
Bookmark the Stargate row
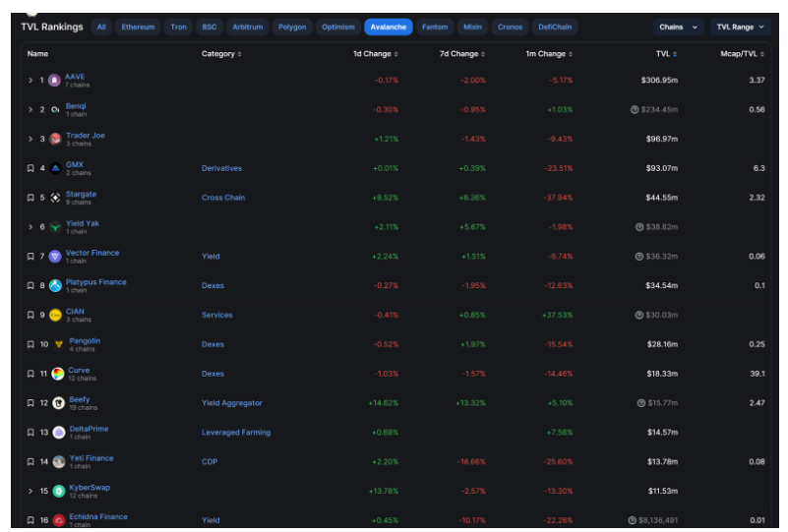pyautogui.click(x=30, y=198)
